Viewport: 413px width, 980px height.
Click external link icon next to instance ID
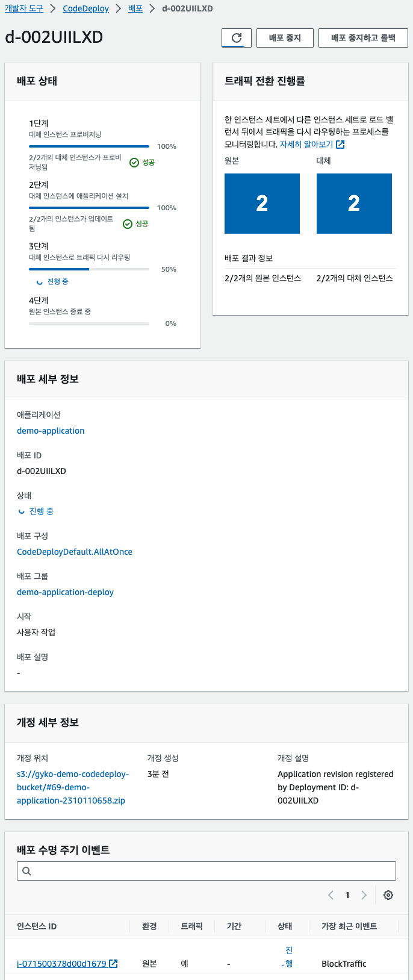[x=113, y=964]
